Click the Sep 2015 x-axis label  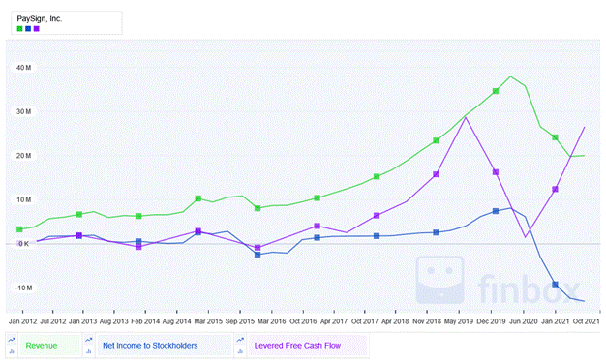(240, 321)
